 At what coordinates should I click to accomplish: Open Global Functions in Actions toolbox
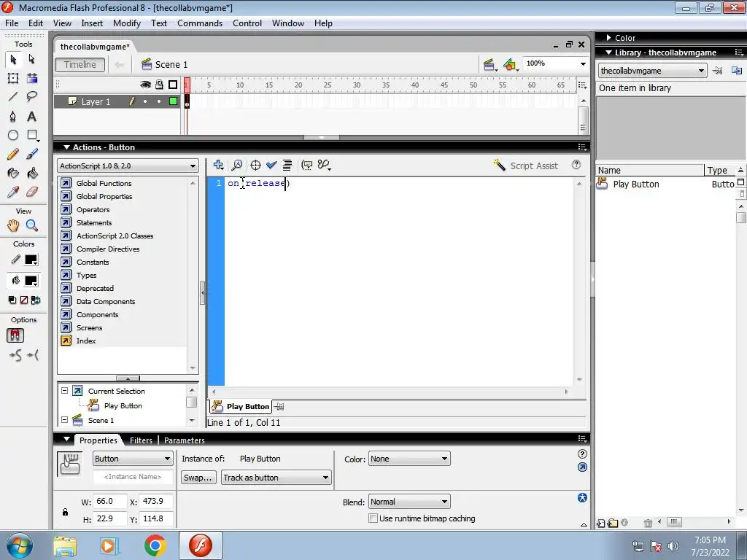coord(104,183)
